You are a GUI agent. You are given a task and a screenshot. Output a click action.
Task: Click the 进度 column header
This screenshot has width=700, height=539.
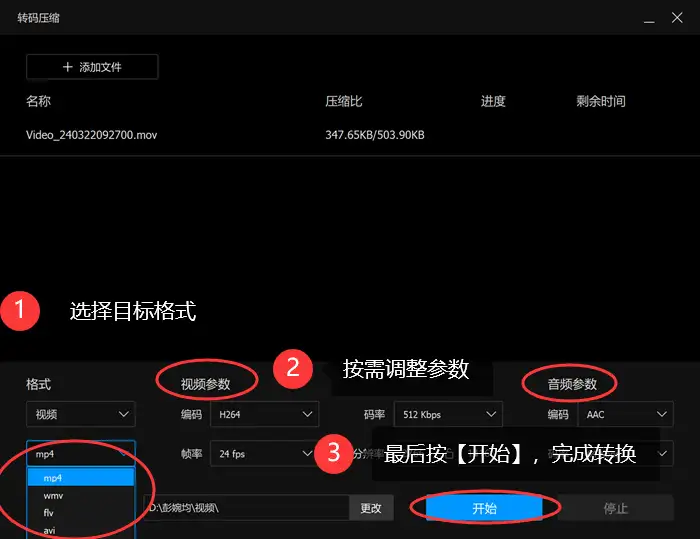point(493,101)
